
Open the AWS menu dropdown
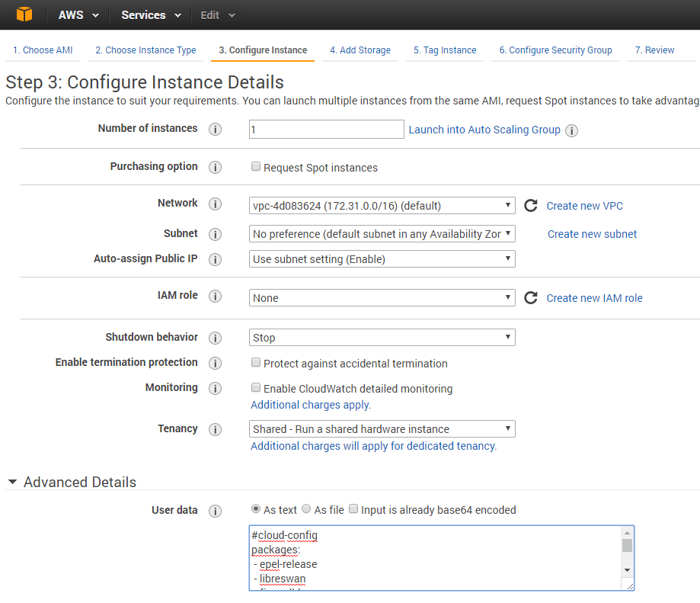click(x=78, y=15)
